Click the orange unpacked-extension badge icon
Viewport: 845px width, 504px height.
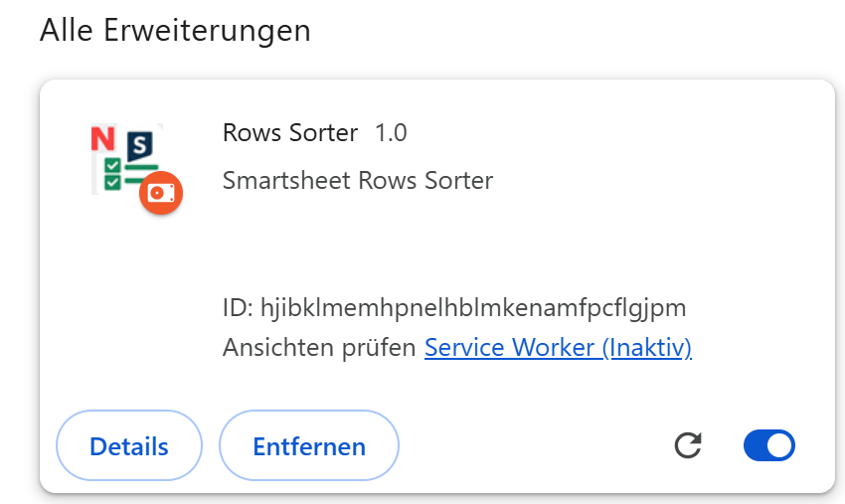(160, 192)
